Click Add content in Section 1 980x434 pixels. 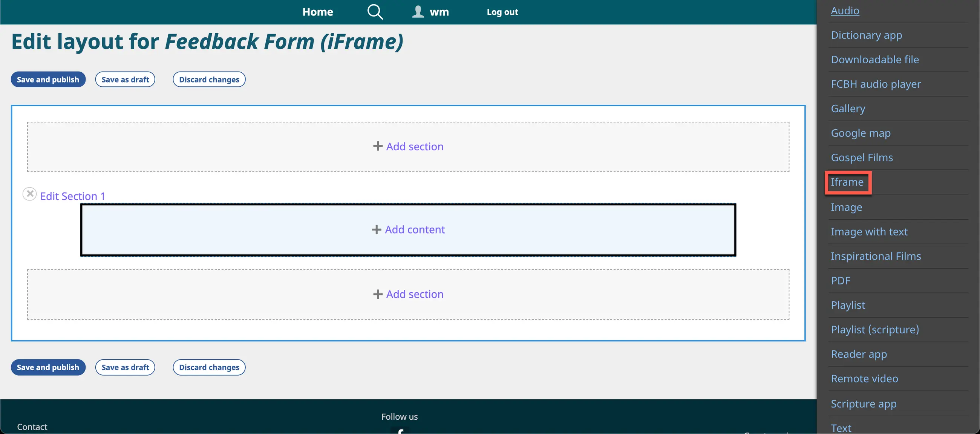(408, 230)
